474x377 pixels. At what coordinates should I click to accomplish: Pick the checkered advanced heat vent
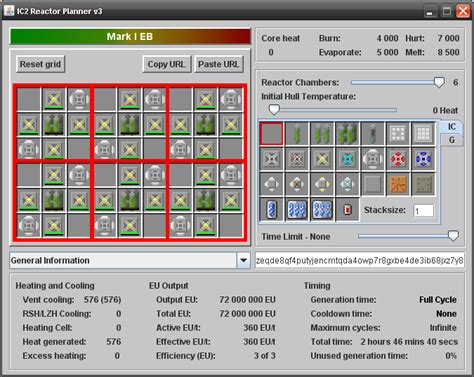click(x=297, y=159)
